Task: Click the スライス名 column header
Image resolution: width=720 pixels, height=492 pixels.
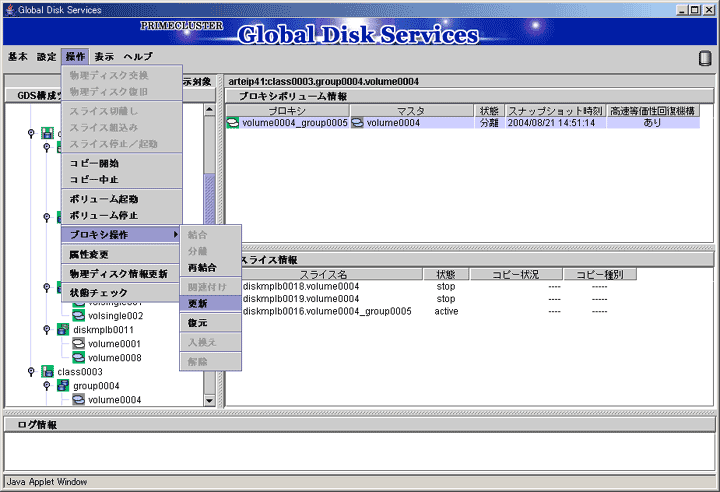Action: (323, 274)
